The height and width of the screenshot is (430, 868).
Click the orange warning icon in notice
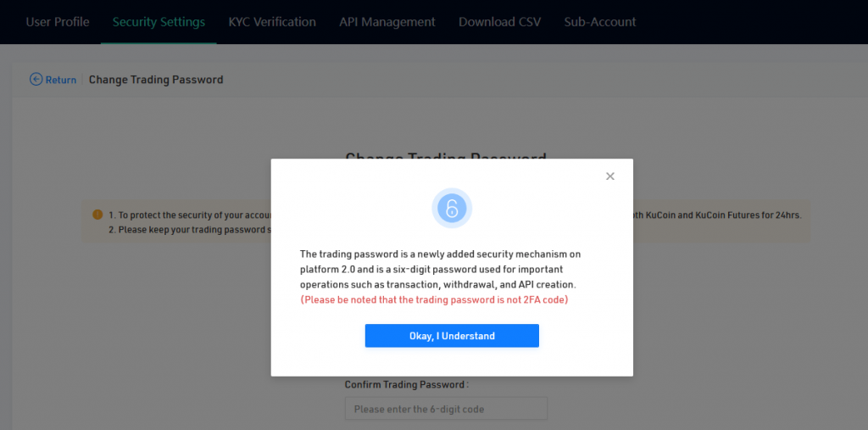(x=97, y=215)
